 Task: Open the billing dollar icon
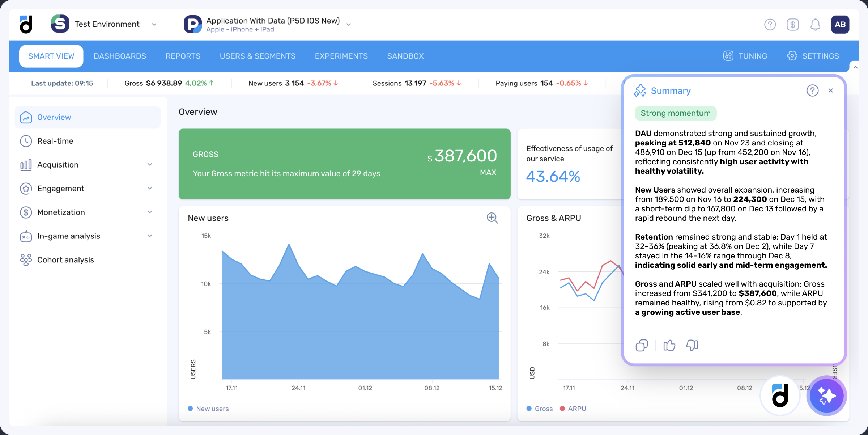click(x=792, y=25)
